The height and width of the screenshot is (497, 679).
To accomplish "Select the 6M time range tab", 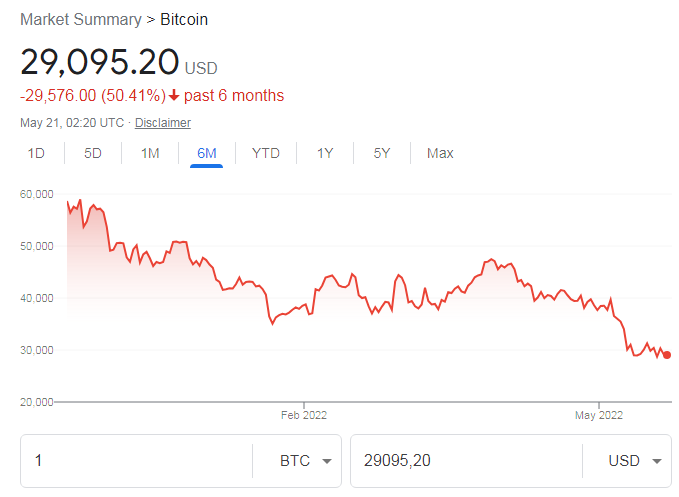I will click(207, 153).
